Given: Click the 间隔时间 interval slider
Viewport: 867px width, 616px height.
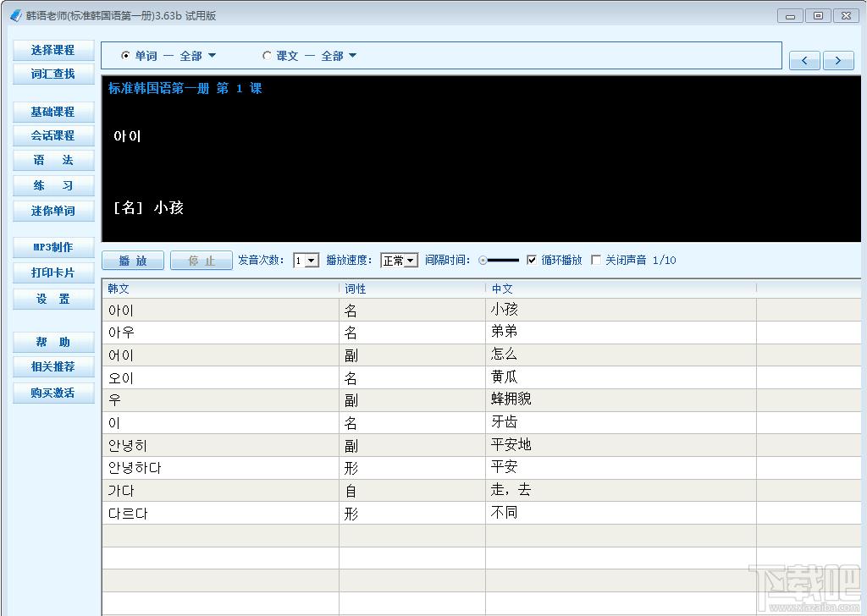Looking at the screenshot, I should 499,261.
